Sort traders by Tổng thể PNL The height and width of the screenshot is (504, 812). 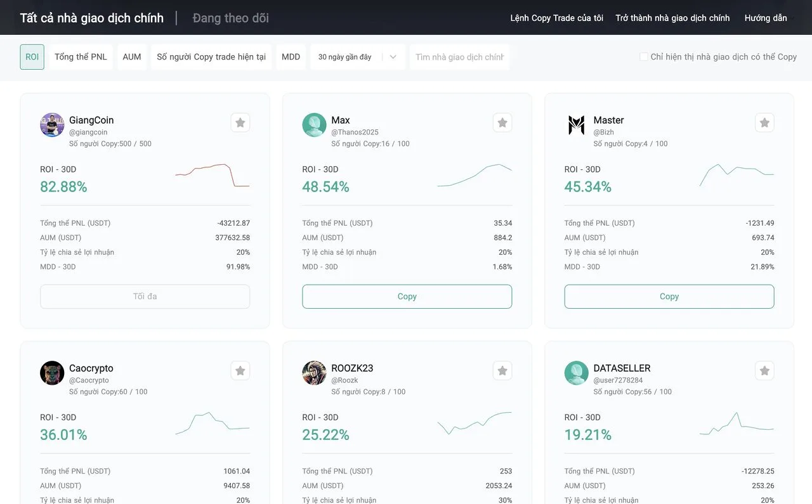point(81,57)
